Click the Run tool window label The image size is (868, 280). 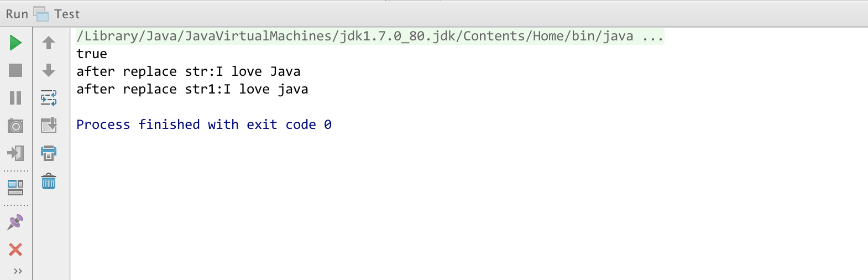coord(17,14)
